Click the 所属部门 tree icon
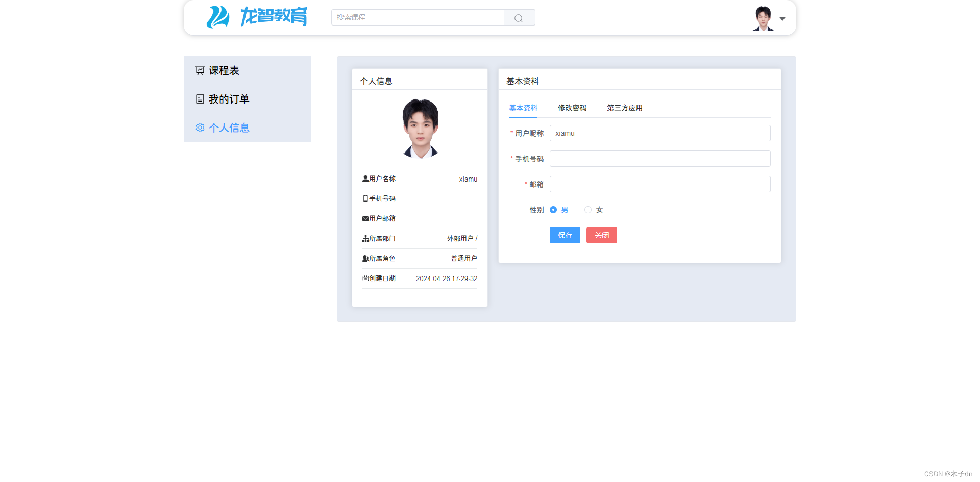Screen dimensions: 980x482 pos(365,238)
